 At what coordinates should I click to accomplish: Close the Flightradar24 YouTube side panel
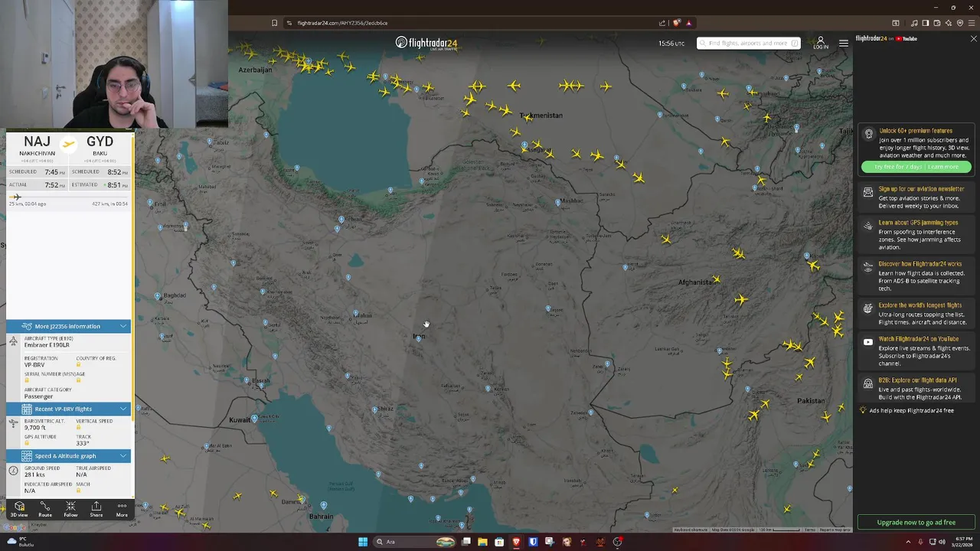pyautogui.click(x=973, y=38)
